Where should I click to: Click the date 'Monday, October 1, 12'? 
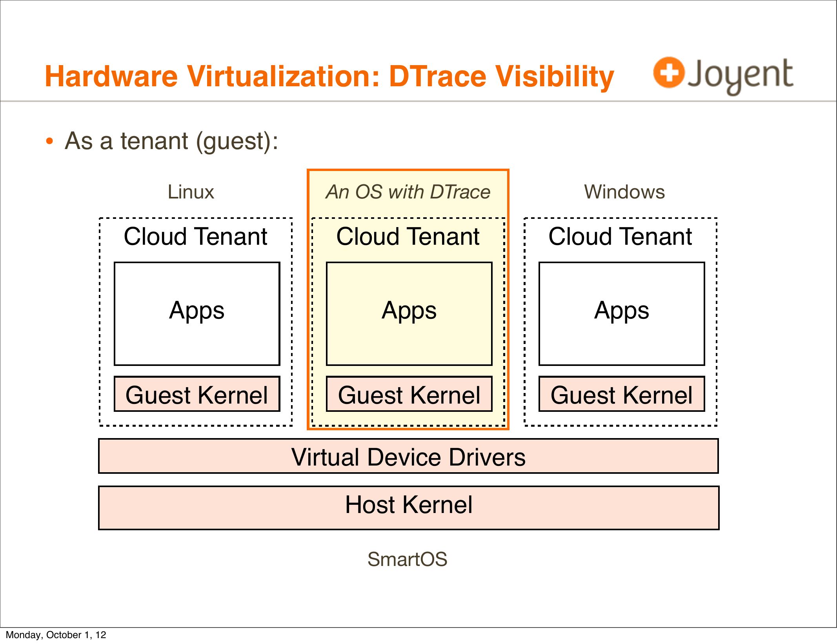(x=56, y=635)
